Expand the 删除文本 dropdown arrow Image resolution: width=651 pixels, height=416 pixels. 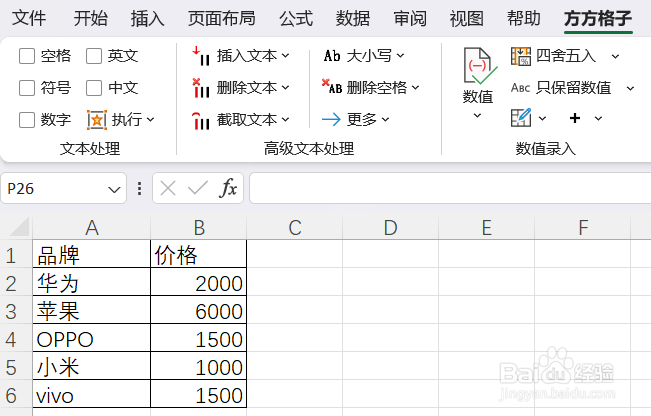[x=285, y=88]
